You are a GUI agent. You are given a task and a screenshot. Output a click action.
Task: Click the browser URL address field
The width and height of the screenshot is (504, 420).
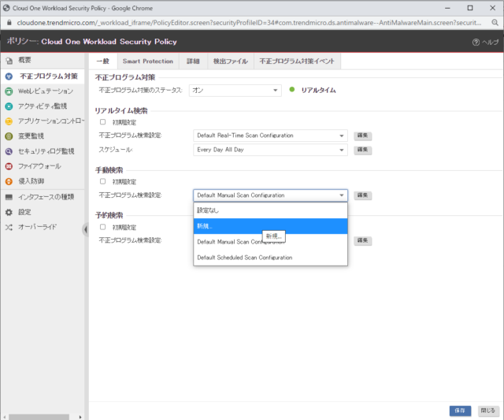click(x=249, y=23)
